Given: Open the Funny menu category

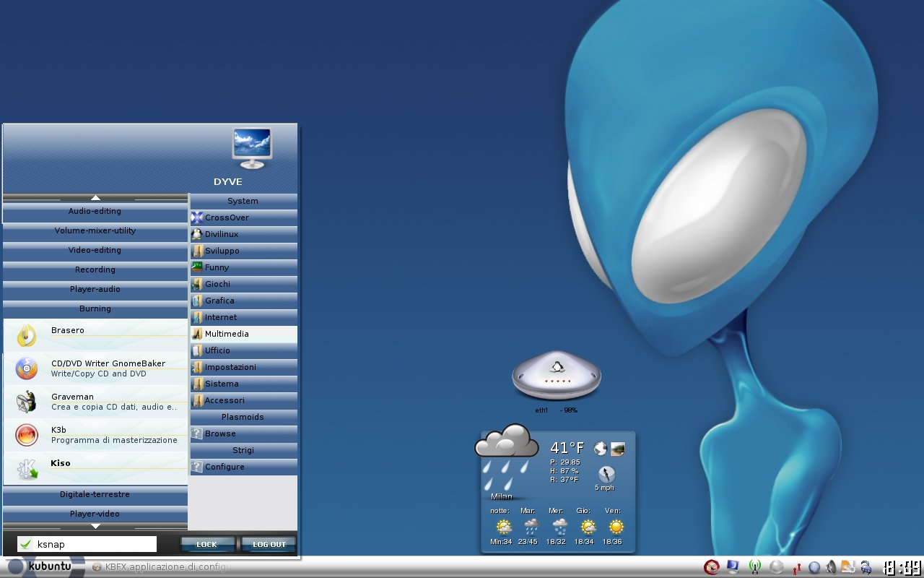Looking at the screenshot, I should coord(243,267).
